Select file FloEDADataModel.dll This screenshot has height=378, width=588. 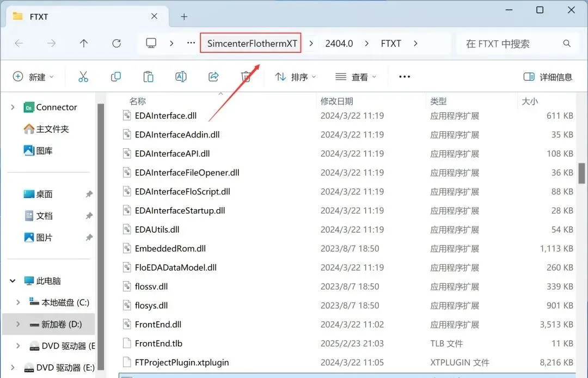click(175, 267)
